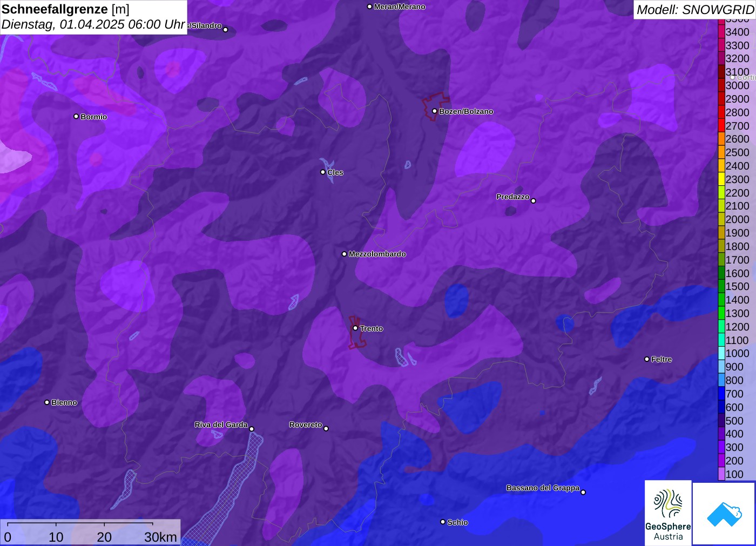Viewport: 756px width, 546px height.
Task: Select the 2300 m yellow legend swatch
Action: coord(721,179)
